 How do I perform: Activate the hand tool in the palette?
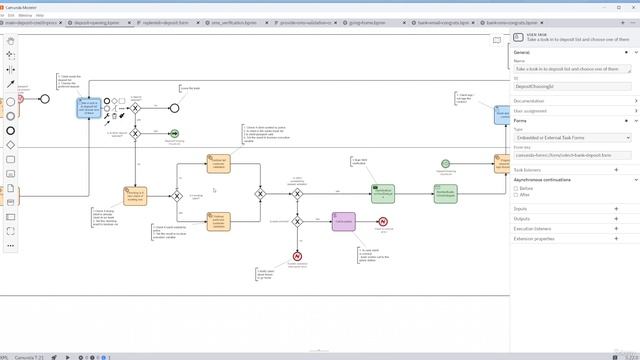pyautogui.click(x=11, y=41)
